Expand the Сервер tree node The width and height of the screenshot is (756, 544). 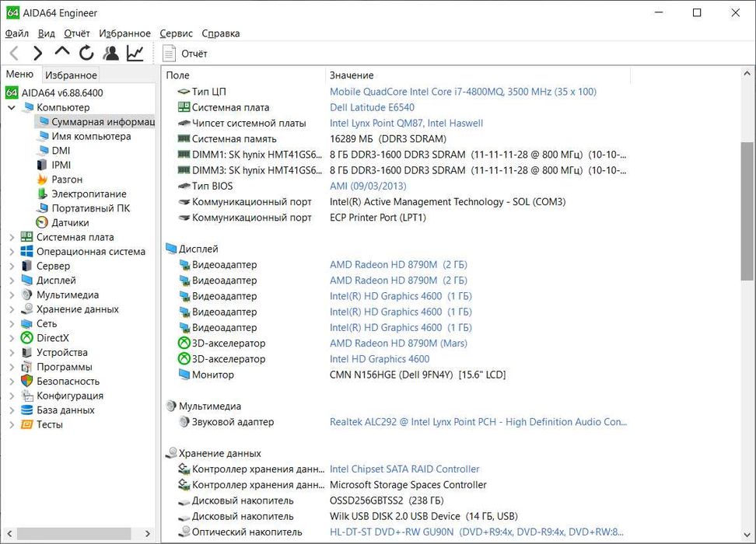point(12,266)
